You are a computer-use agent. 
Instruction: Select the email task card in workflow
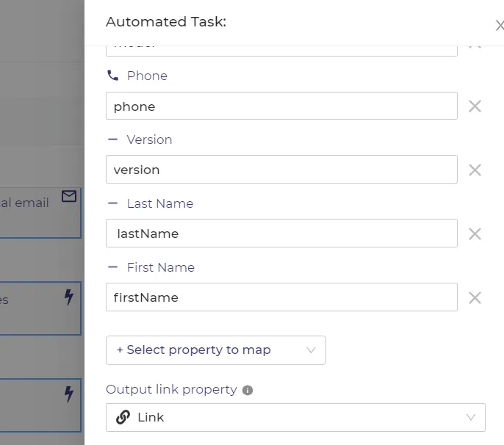40,213
